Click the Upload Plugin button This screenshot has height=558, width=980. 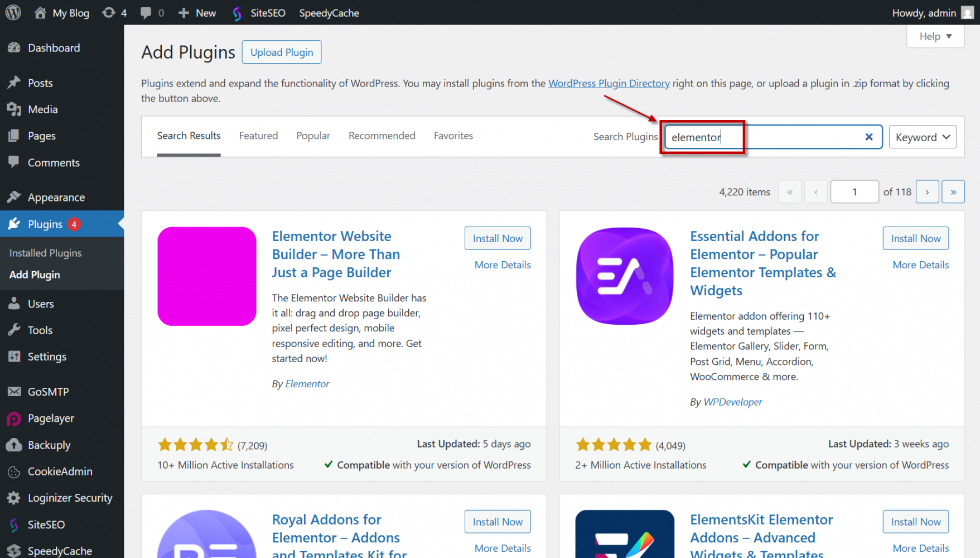click(281, 52)
